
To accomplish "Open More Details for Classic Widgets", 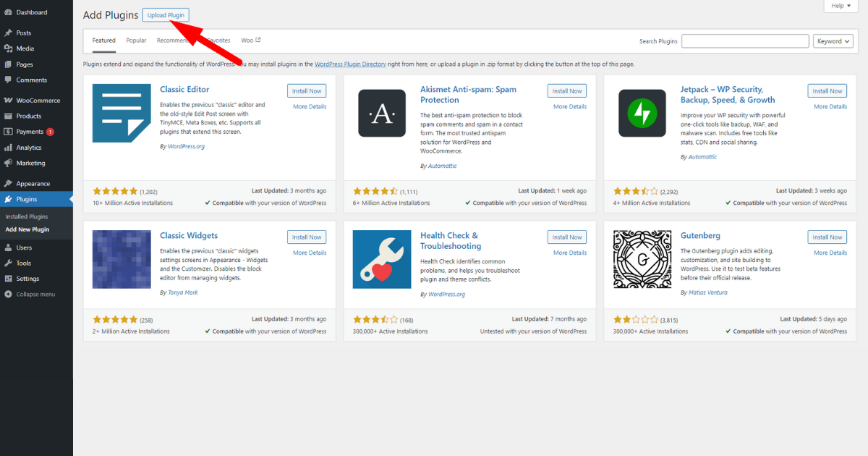I will point(310,253).
